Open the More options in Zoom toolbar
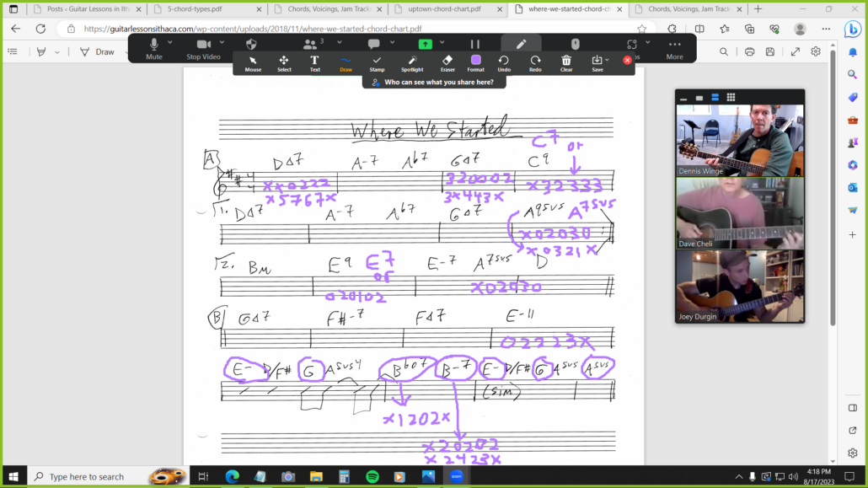 click(x=674, y=48)
